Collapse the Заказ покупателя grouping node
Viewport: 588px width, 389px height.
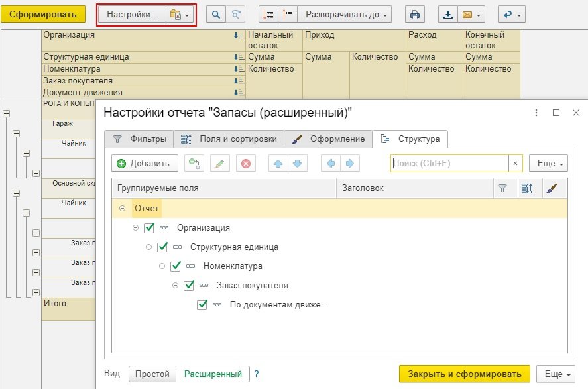pyautogui.click(x=175, y=285)
